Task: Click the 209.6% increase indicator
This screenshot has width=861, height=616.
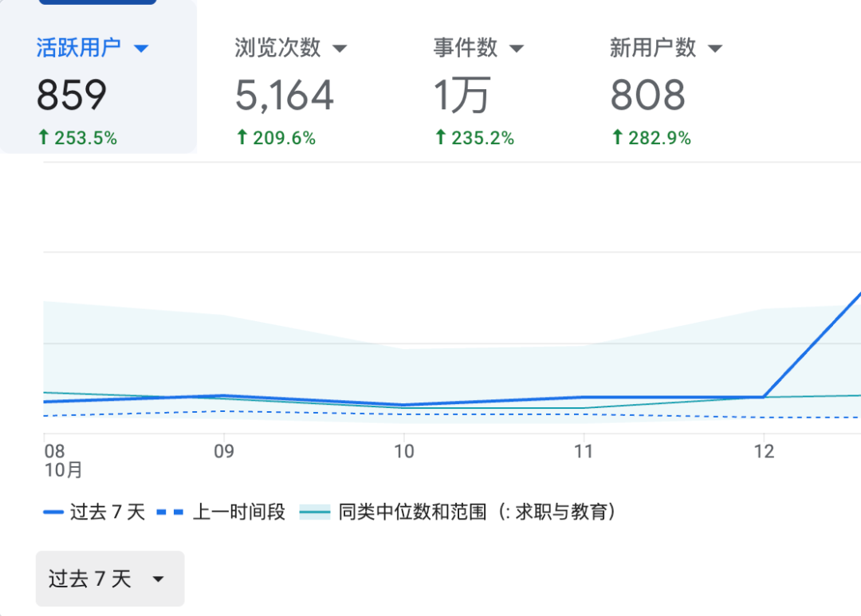Action: (276, 138)
